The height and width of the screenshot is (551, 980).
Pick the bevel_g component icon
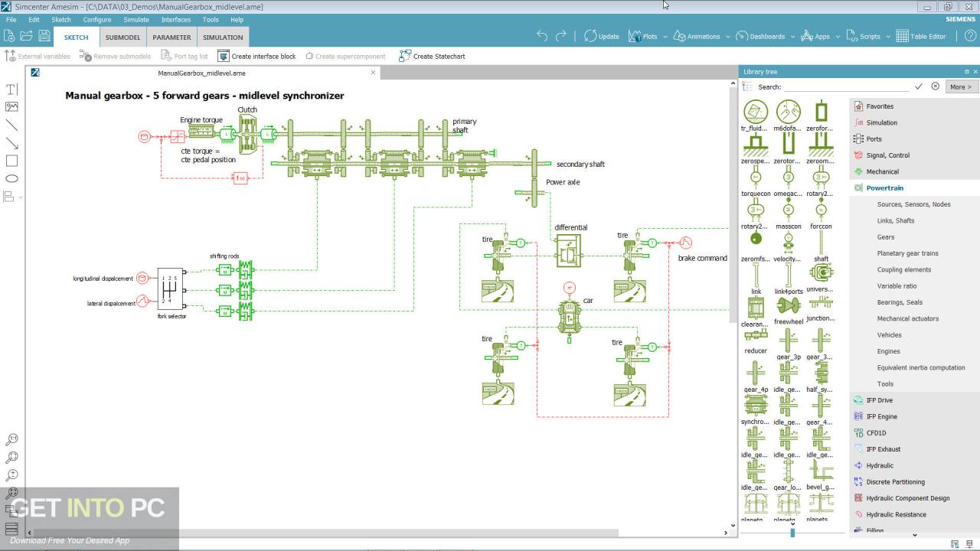click(821, 470)
